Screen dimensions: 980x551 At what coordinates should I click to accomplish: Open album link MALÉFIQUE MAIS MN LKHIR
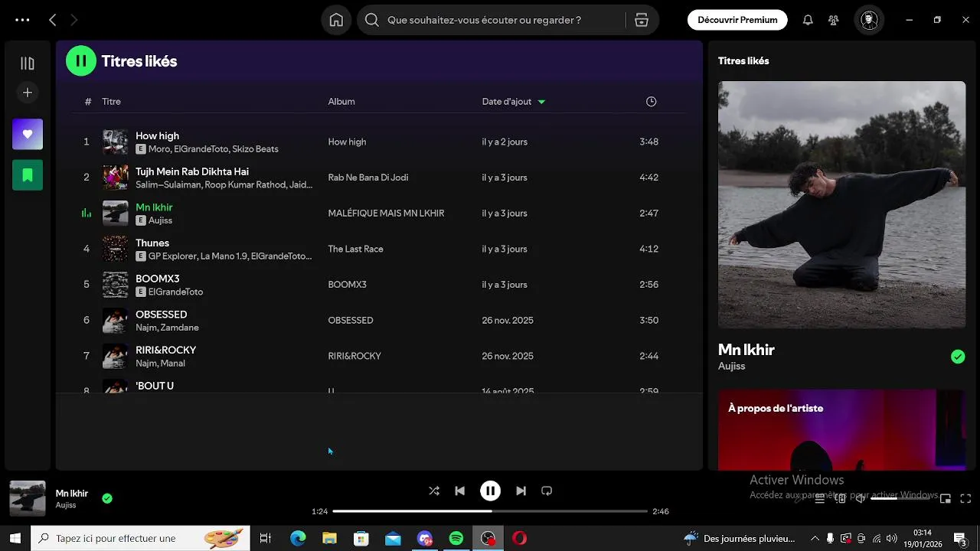coord(386,214)
